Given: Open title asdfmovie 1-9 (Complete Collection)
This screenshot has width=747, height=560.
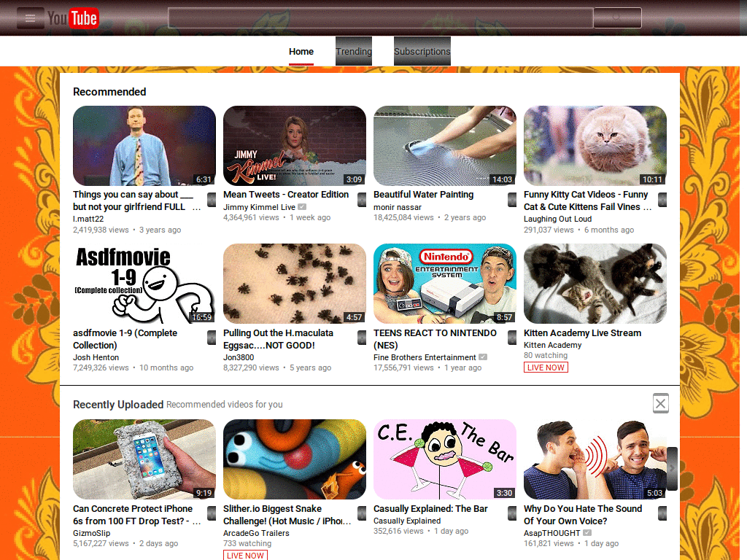Looking at the screenshot, I should [125, 339].
